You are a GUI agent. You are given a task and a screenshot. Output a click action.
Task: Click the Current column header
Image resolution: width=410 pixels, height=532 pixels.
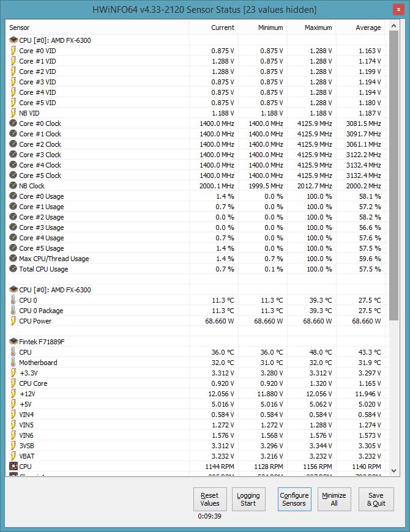(214, 28)
